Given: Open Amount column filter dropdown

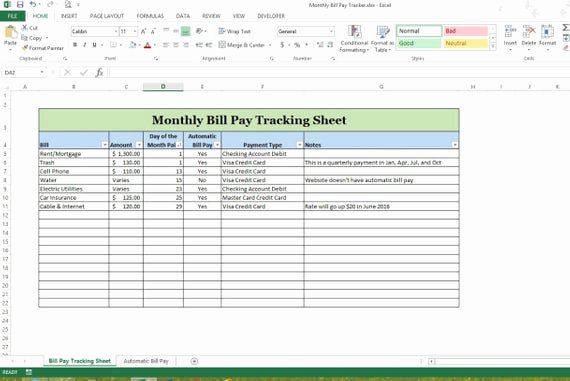Looking at the screenshot, I should pos(139,145).
